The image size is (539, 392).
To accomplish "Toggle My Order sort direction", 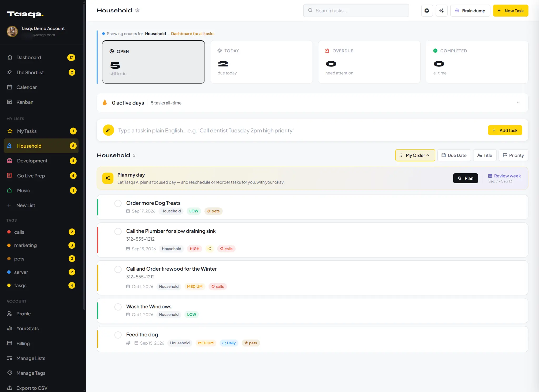I will (415, 155).
